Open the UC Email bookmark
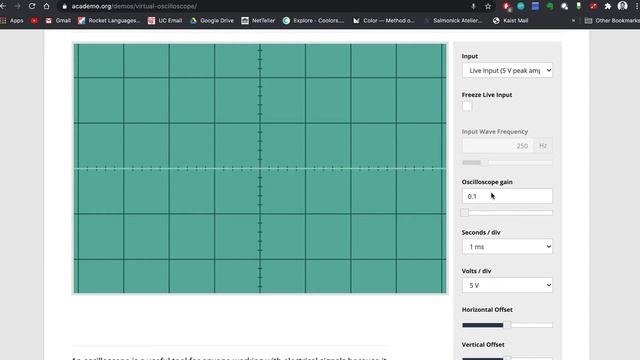 click(165, 20)
